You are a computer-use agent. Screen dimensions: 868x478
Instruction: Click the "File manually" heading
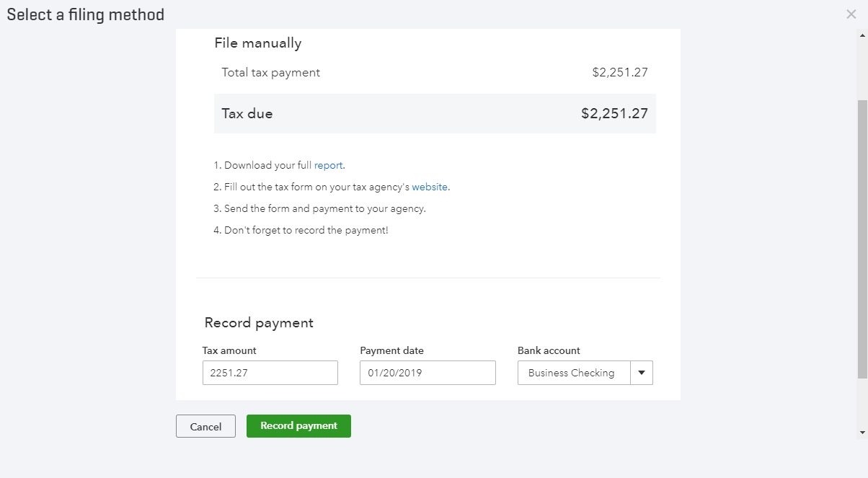[257, 43]
